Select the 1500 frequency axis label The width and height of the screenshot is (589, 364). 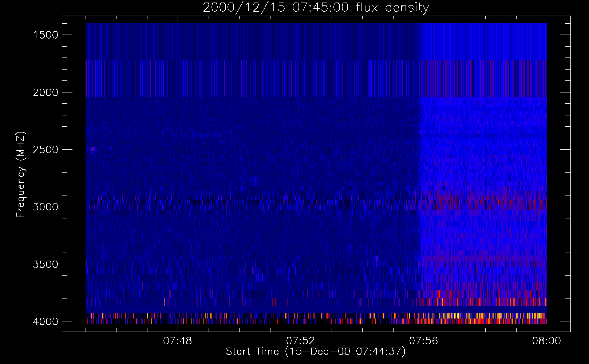point(46,35)
